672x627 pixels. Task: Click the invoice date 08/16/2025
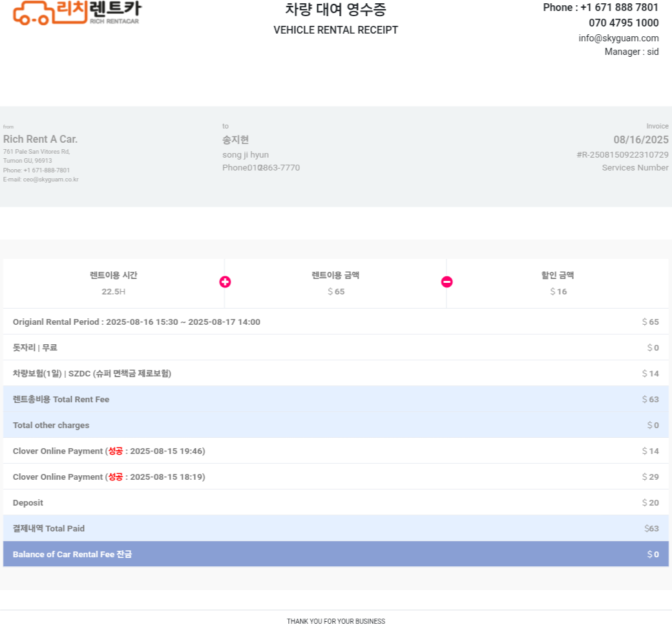[x=640, y=139]
